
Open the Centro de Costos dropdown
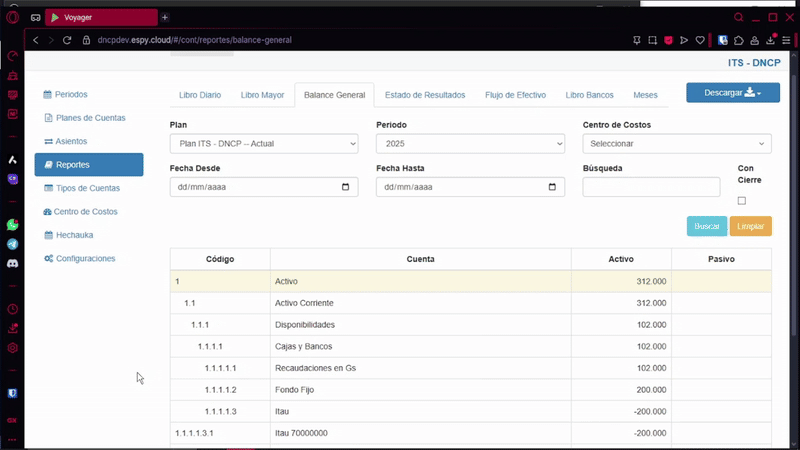[x=676, y=144]
